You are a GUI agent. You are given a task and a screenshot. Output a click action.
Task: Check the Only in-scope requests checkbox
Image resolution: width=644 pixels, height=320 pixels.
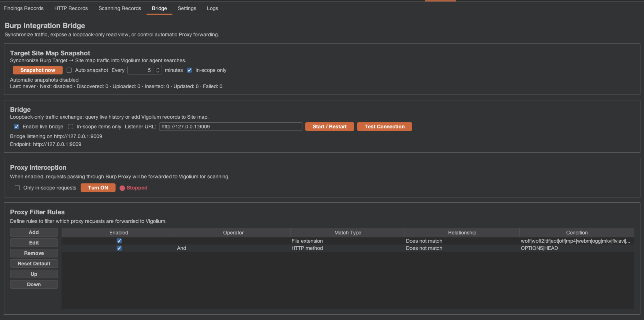[x=17, y=188]
